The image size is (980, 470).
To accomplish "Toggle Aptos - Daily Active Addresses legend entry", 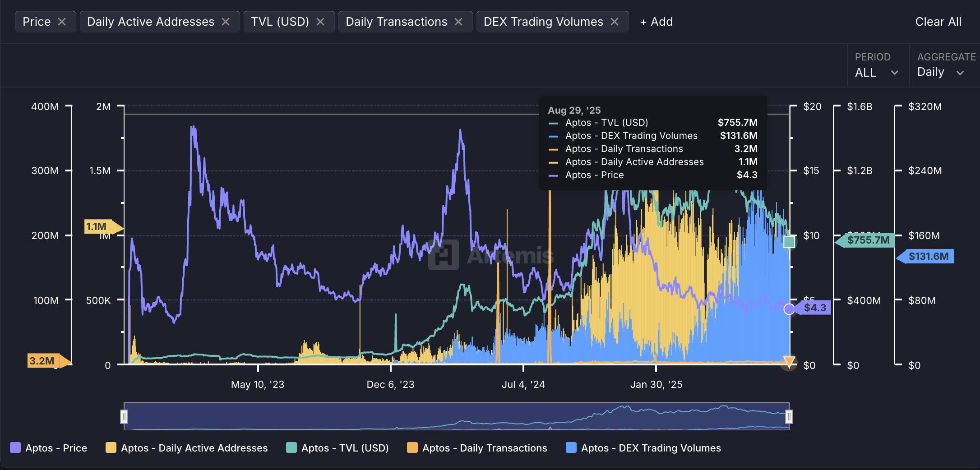I will (x=186, y=448).
